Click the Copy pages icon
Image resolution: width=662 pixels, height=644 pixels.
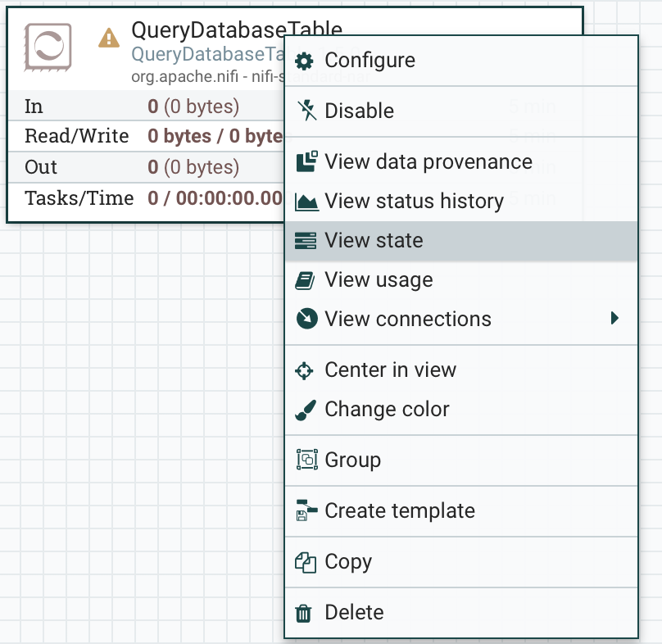[x=304, y=562]
